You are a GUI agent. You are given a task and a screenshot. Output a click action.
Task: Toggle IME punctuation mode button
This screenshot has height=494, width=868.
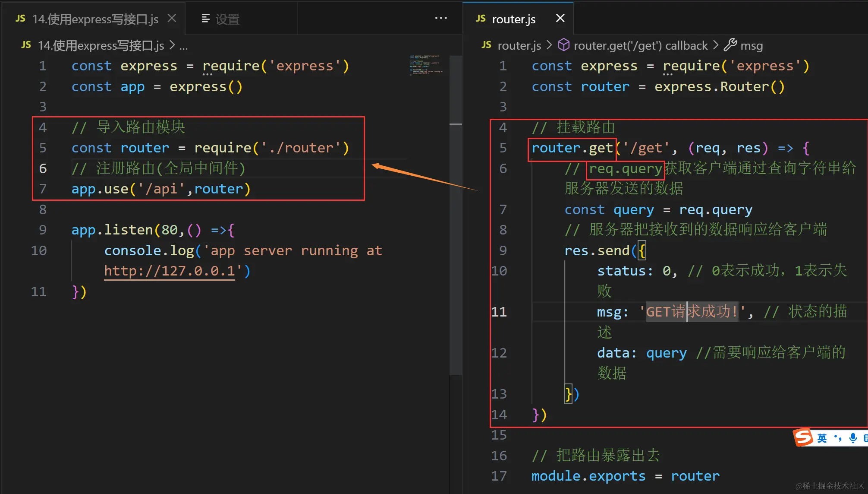pos(838,438)
